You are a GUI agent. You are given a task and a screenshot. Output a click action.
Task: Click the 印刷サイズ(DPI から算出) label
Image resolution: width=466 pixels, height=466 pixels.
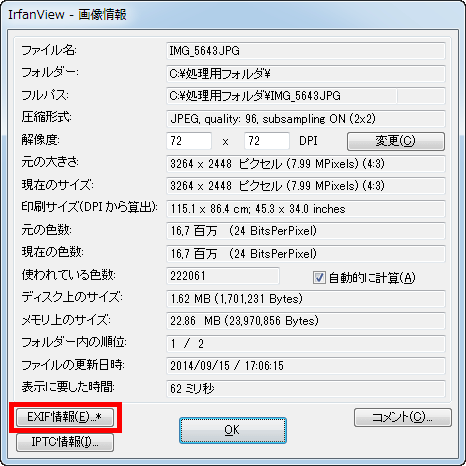[x=89, y=207]
